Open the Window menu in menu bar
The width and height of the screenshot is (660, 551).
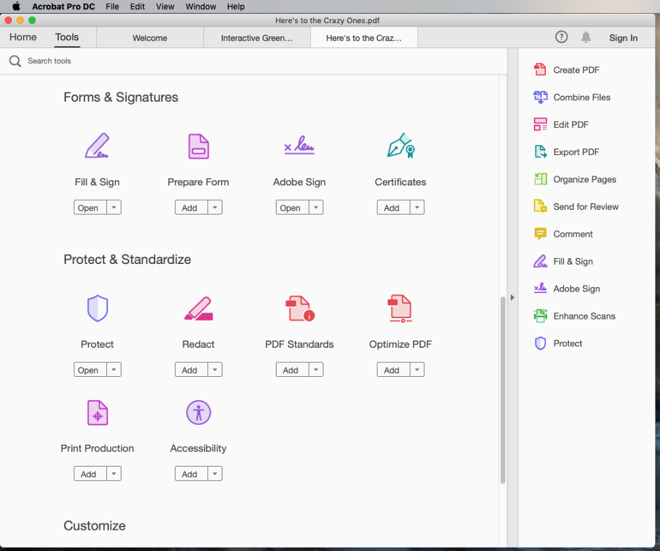[200, 6]
